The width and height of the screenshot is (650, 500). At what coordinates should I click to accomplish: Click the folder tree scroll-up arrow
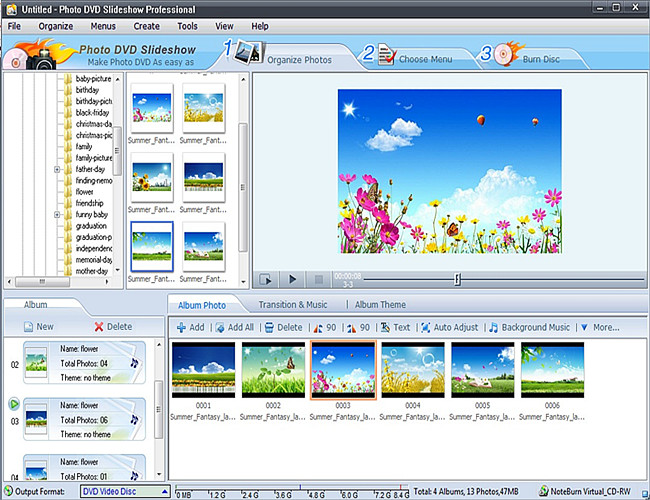click(118, 79)
